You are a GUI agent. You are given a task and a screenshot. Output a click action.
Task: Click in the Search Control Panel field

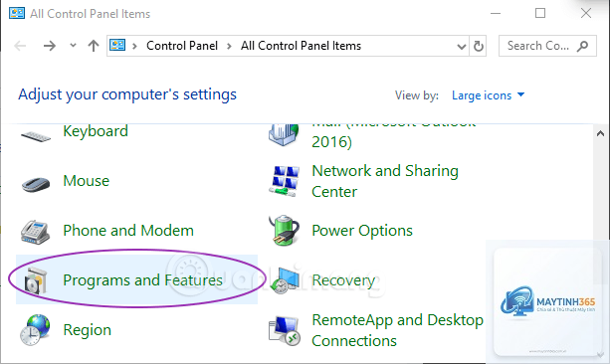point(547,46)
